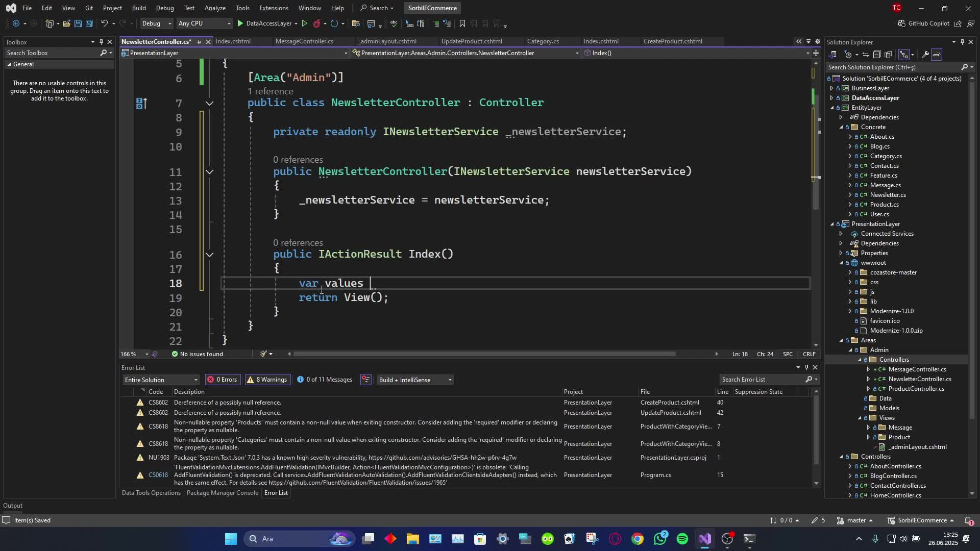980x551 pixels.
Task: Toggle the 0 of 11 Messages filter
Action: point(325,380)
